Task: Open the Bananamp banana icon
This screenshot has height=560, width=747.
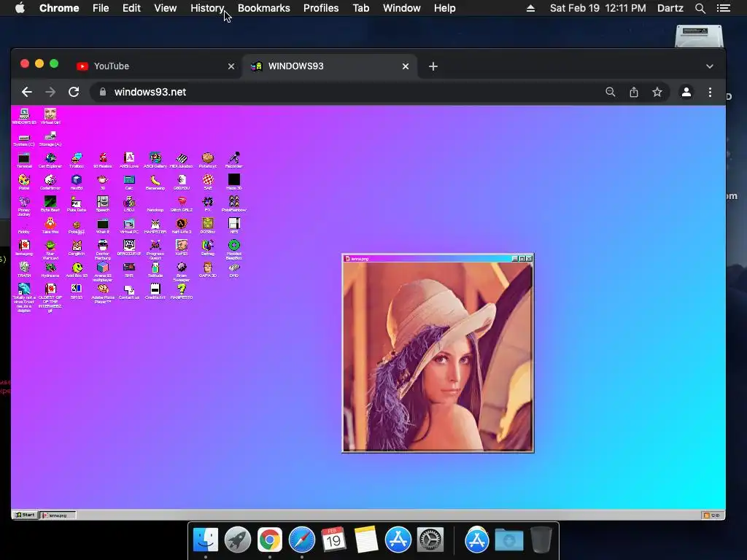Action: (x=155, y=182)
